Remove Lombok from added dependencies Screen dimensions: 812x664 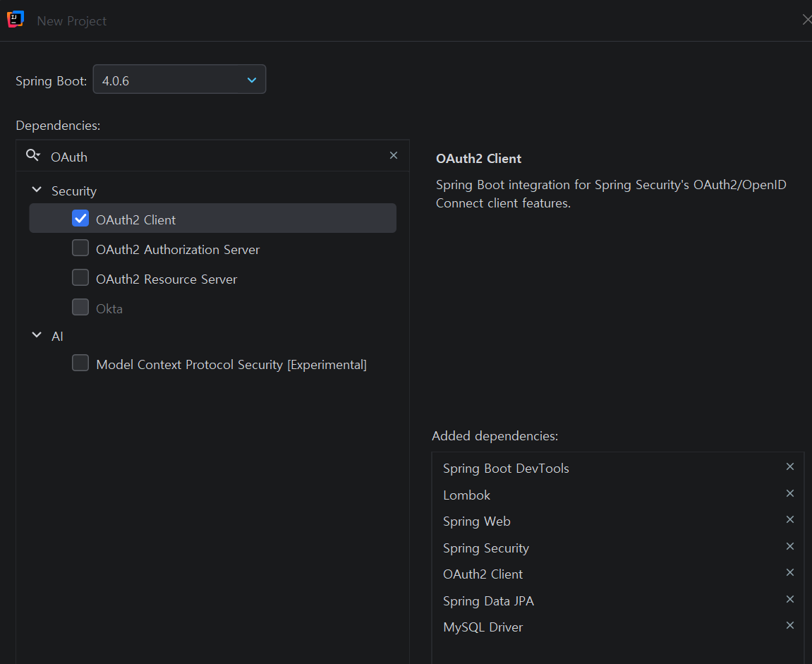coord(789,494)
